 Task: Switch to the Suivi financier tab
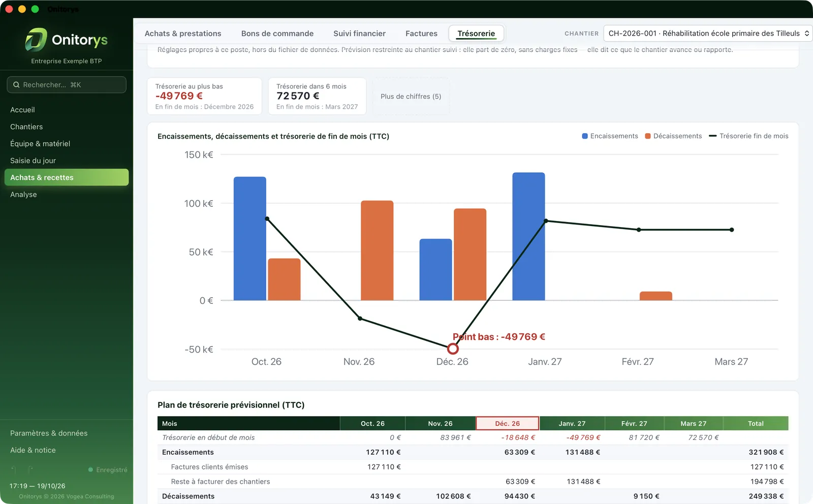(x=359, y=34)
